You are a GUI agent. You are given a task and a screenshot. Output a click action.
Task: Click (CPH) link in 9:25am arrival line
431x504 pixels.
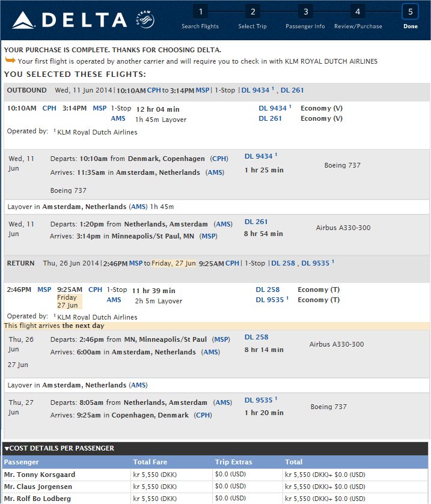(x=203, y=415)
